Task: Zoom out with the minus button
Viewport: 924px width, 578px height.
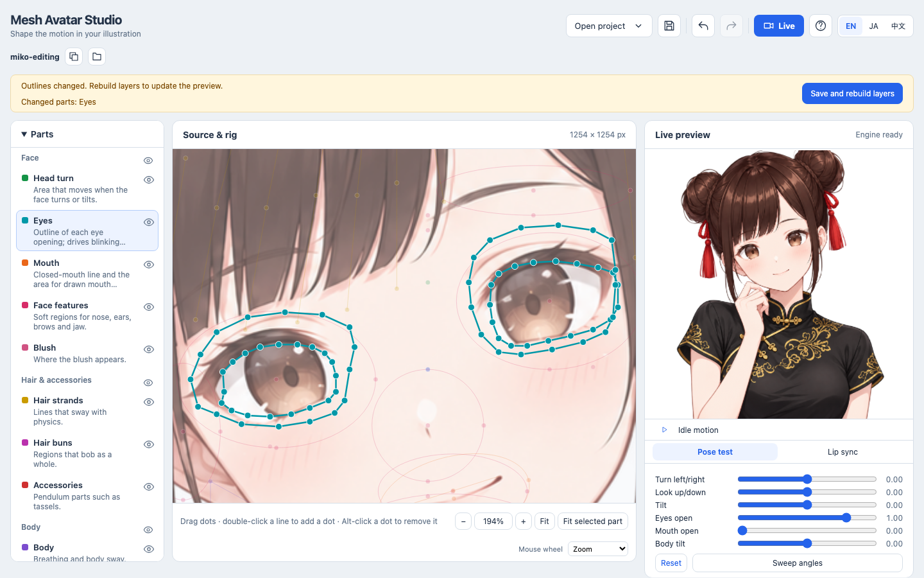Action: [463, 521]
